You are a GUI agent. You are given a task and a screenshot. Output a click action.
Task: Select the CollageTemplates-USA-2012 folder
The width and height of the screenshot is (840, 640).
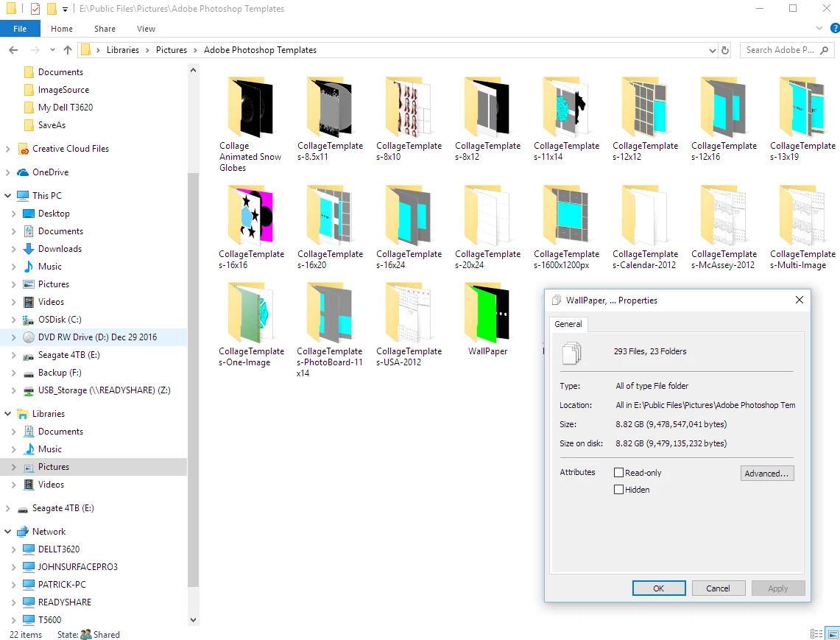(409, 324)
